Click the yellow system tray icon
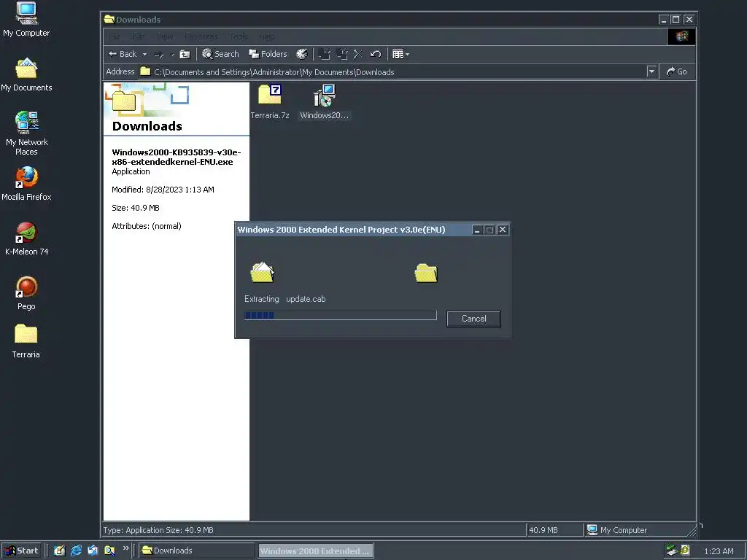Image resolution: width=747 pixels, height=560 pixels. pyautogui.click(x=685, y=550)
